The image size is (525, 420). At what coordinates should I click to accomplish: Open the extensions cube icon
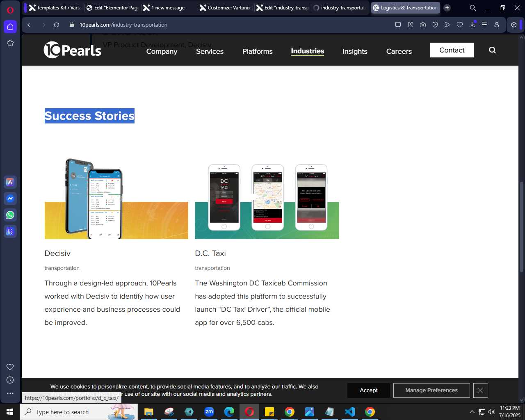(x=514, y=25)
